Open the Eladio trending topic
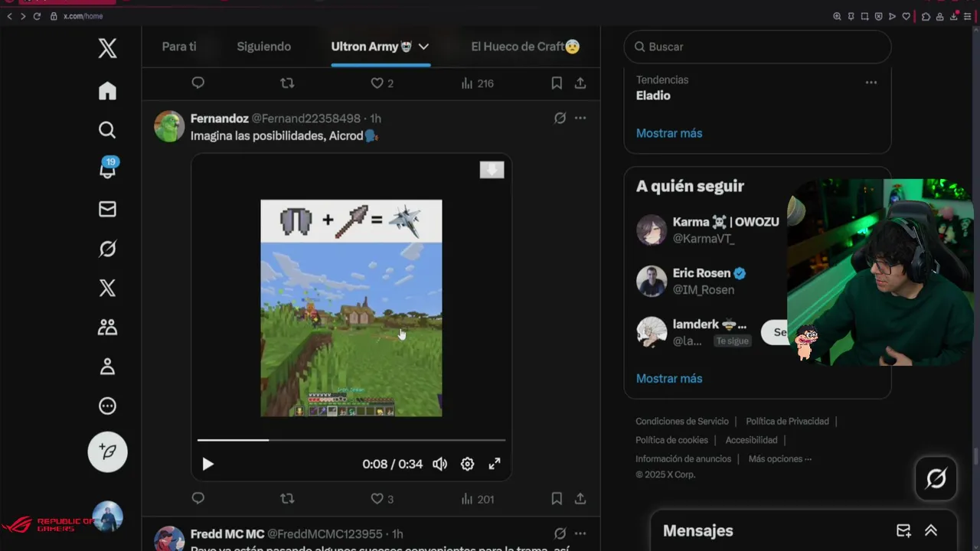 pos(653,96)
